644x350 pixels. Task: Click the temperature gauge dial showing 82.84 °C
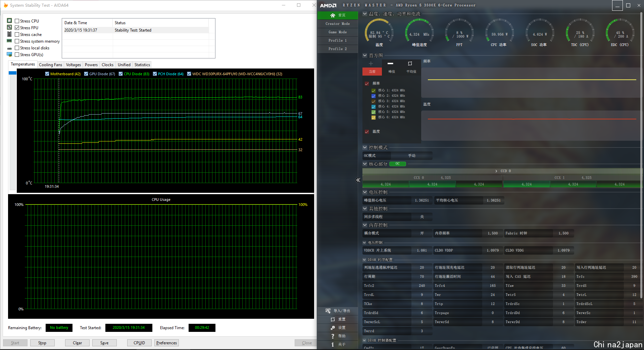(x=379, y=31)
